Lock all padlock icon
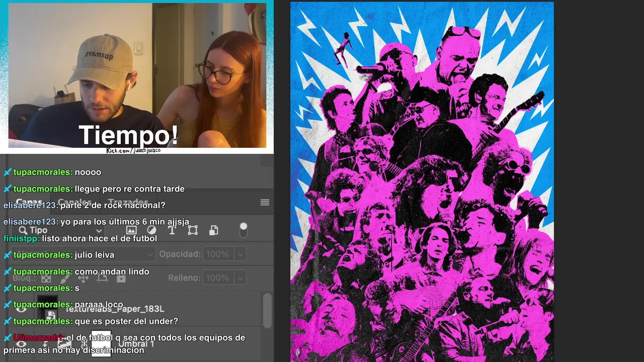Image resolution: width=644 pixels, height=362 pixels. [x=121, y=278]
